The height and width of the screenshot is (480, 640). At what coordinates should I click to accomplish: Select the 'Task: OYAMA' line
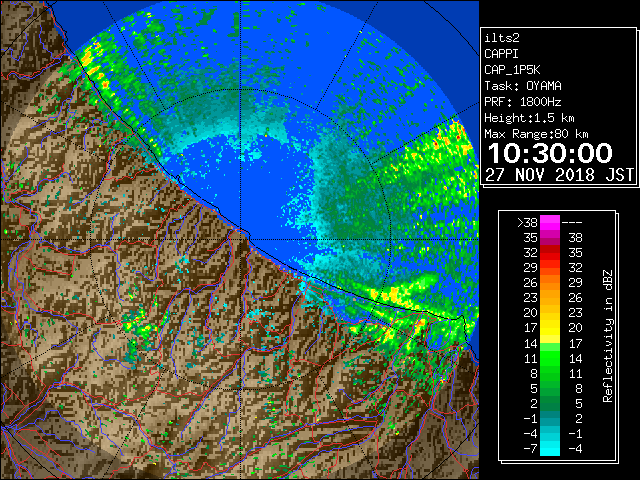tap(523, 86)
